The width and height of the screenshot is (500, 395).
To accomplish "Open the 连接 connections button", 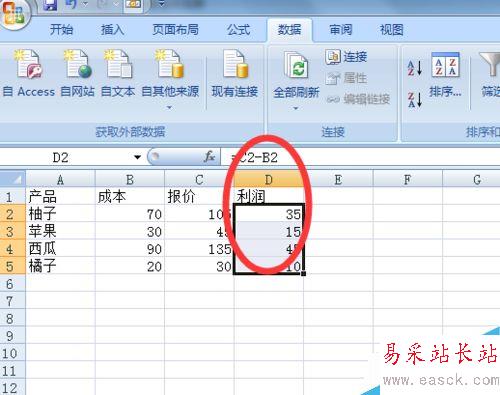I will tap(347, 57).
